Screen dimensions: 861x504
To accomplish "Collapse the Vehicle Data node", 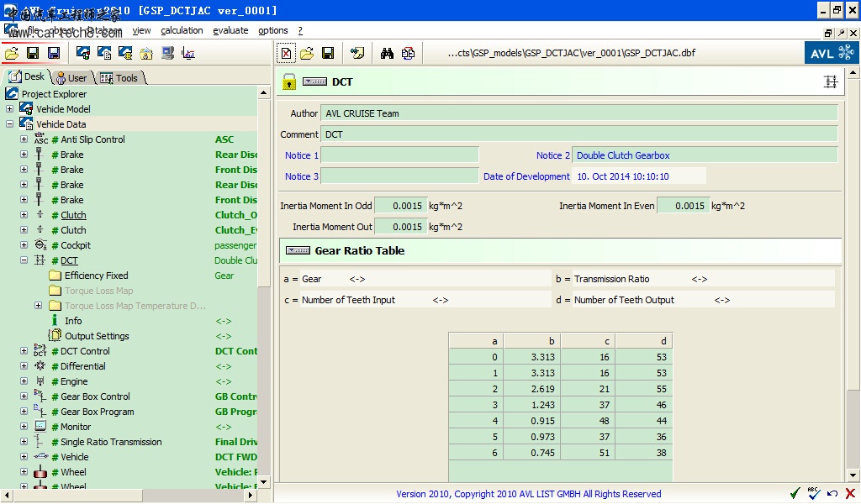I will point(9,124).
